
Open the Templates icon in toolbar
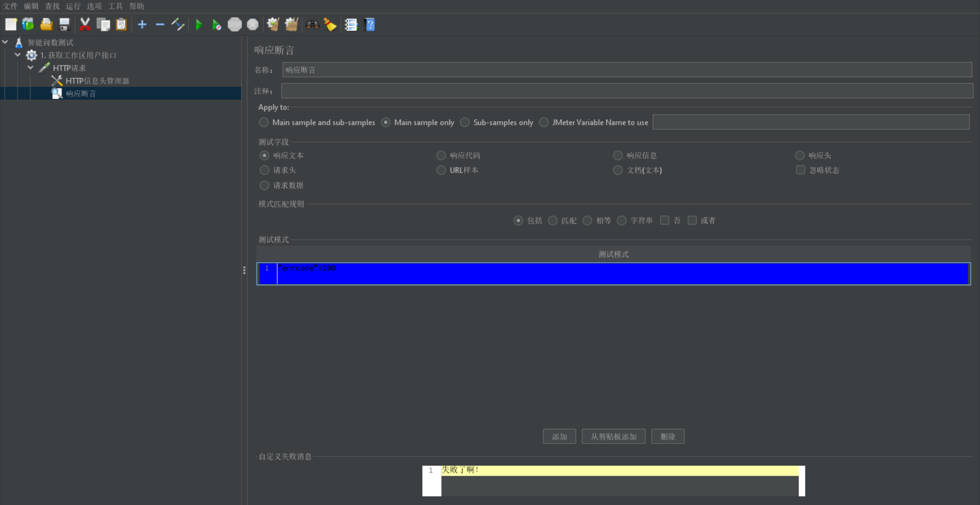coord(28,25)
